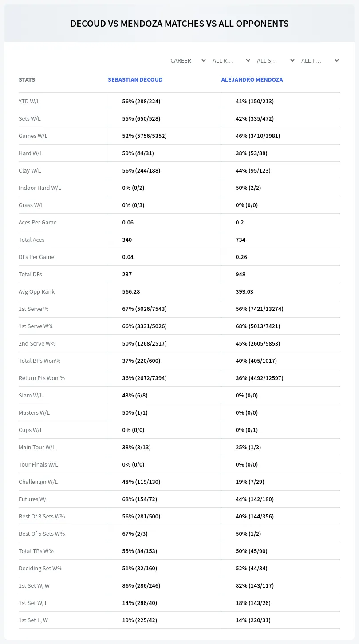This screenshot has height=644, width=359.
Task: Click Decoud's 1st Serve % value
Action: click(x=144, y=309)
